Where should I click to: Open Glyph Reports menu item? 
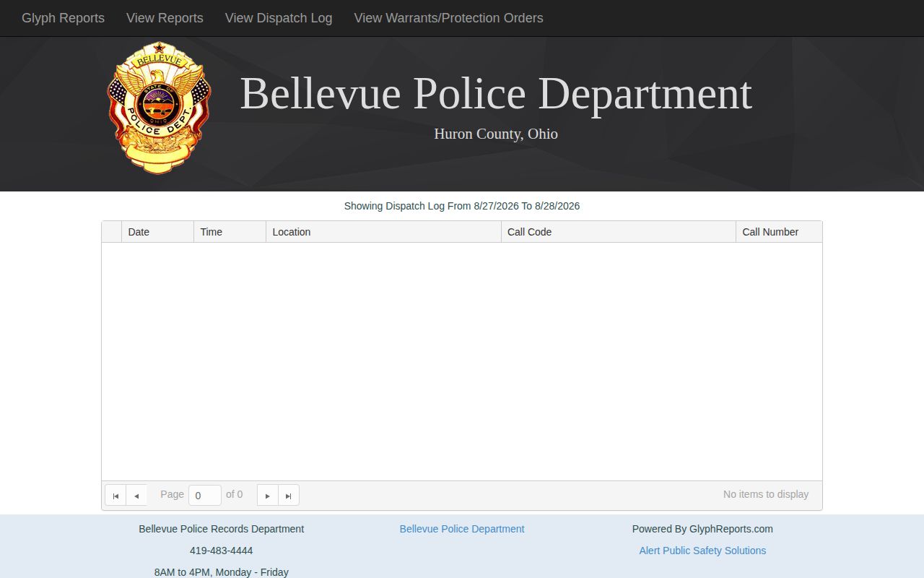point(63,18)
